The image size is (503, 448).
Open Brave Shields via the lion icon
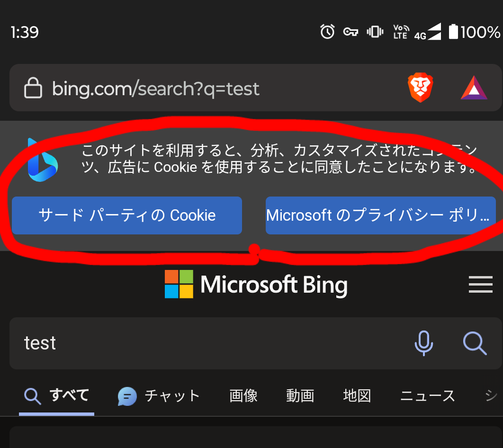pyautogui.click(x=421, y=88)
